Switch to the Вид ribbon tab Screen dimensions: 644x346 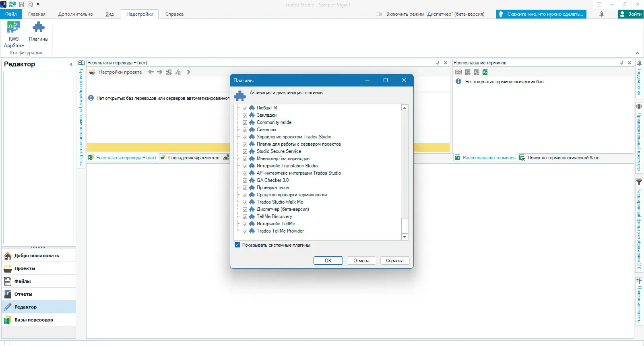click(x=109, y=14)
